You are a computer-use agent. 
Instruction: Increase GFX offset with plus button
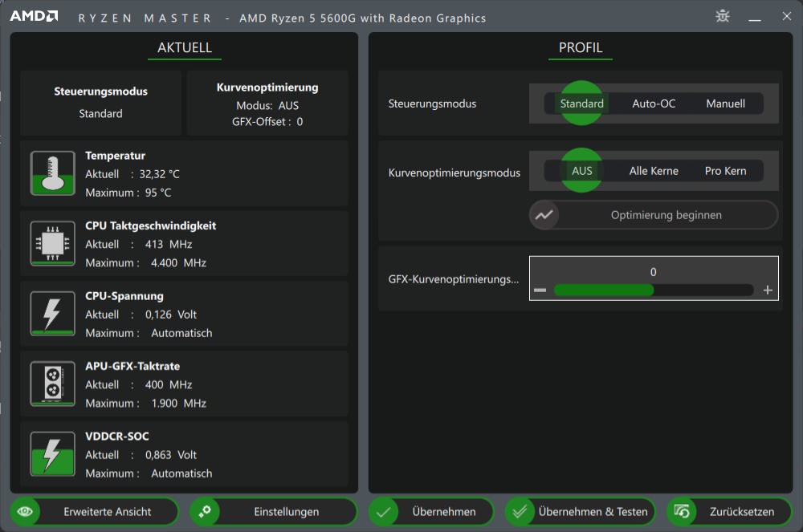pyautogui.click(x=768, y=290)
